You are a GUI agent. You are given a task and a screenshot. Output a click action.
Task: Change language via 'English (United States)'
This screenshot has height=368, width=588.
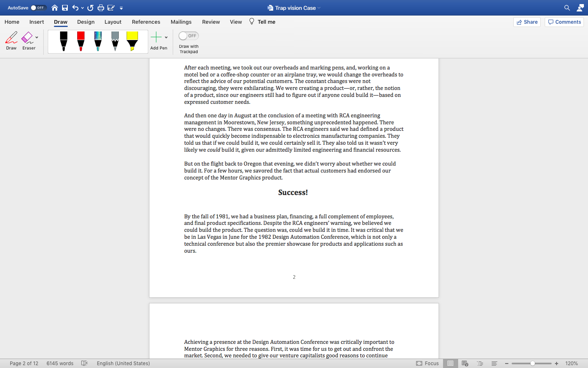coord(123,364)
